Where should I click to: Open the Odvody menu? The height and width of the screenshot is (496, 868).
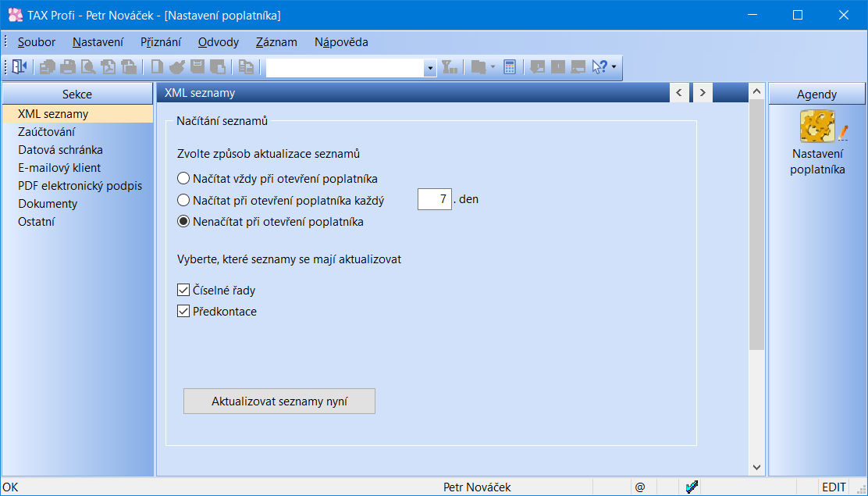219,42
